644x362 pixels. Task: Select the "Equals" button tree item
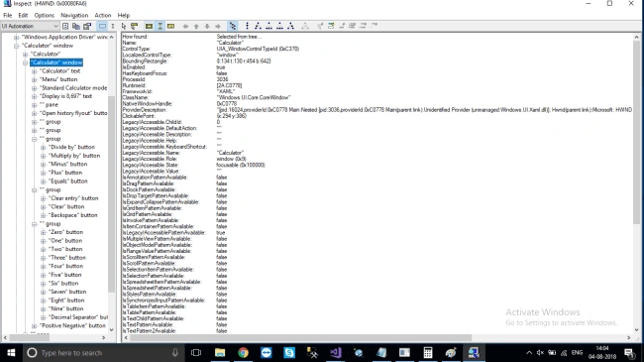[68, 181]
